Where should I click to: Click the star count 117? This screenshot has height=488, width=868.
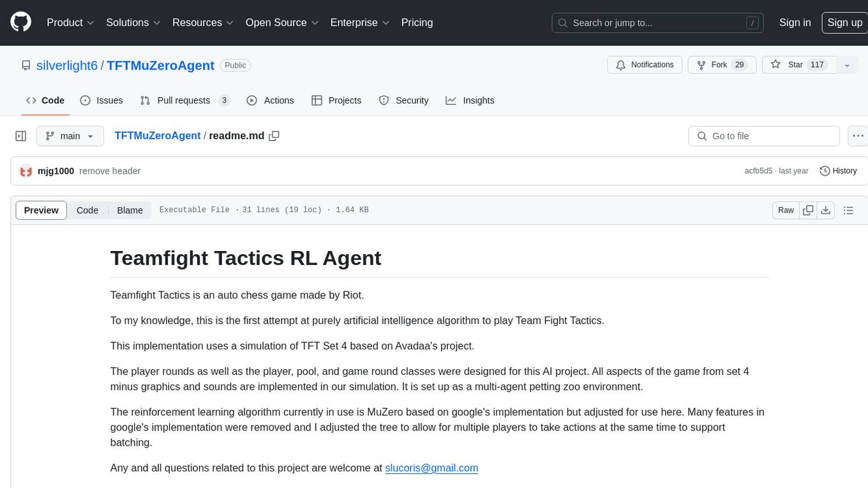818,65
